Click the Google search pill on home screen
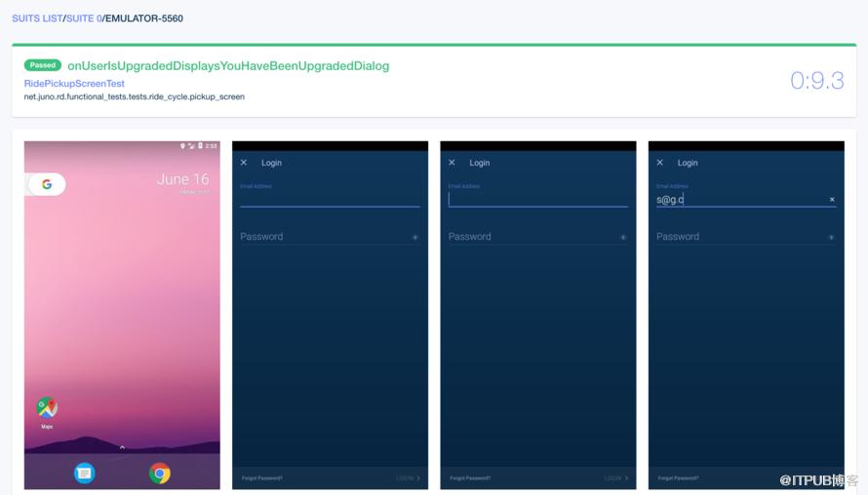This screenshot has width=868, height=495. [47, 184]
